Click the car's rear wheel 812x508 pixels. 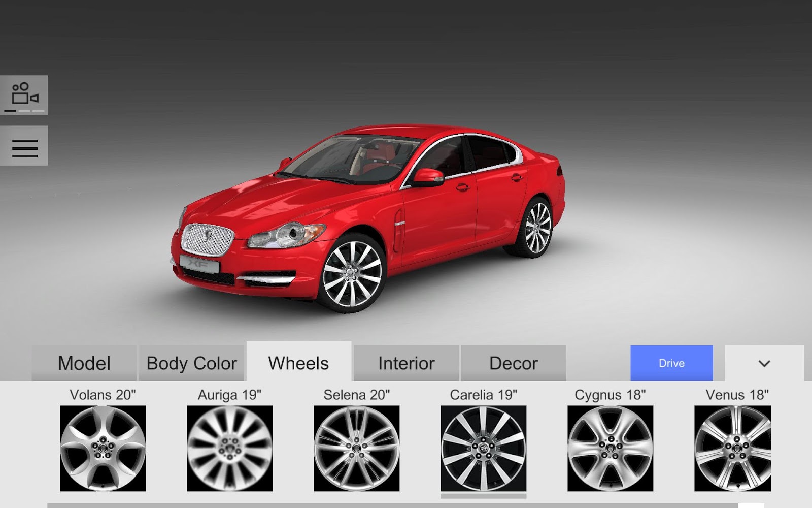(537, 228)
